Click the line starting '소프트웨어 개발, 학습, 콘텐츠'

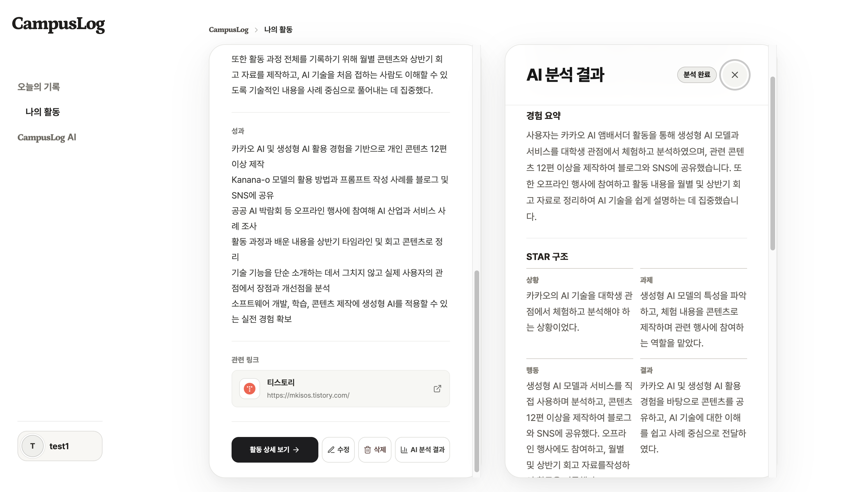339,303
